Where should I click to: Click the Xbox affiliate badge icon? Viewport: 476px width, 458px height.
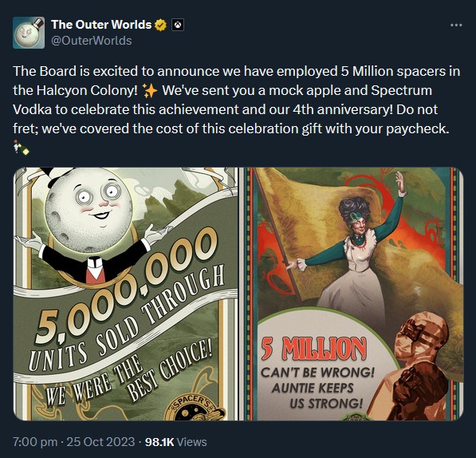click(178, 25)
